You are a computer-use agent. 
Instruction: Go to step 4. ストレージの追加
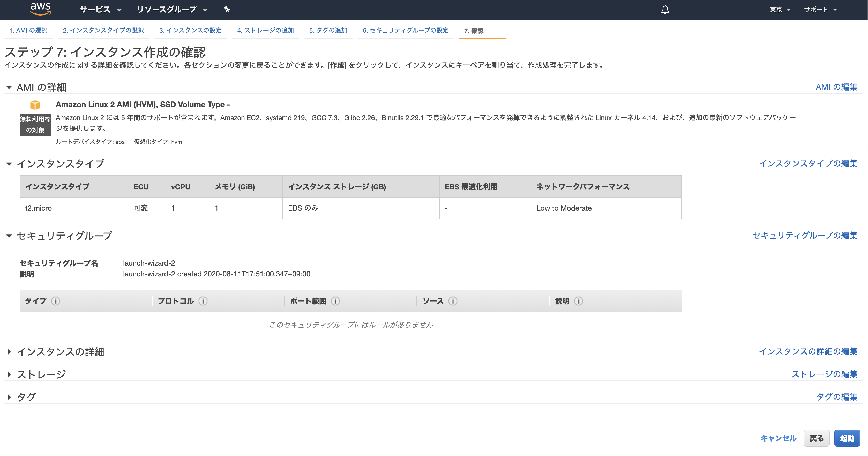coord(266,30)
